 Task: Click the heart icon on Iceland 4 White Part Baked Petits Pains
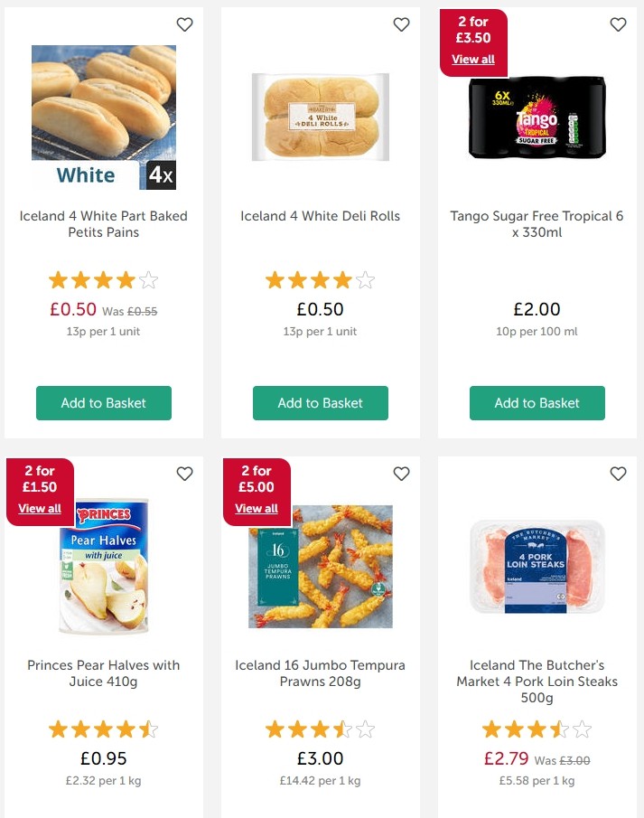pos(184,24)
